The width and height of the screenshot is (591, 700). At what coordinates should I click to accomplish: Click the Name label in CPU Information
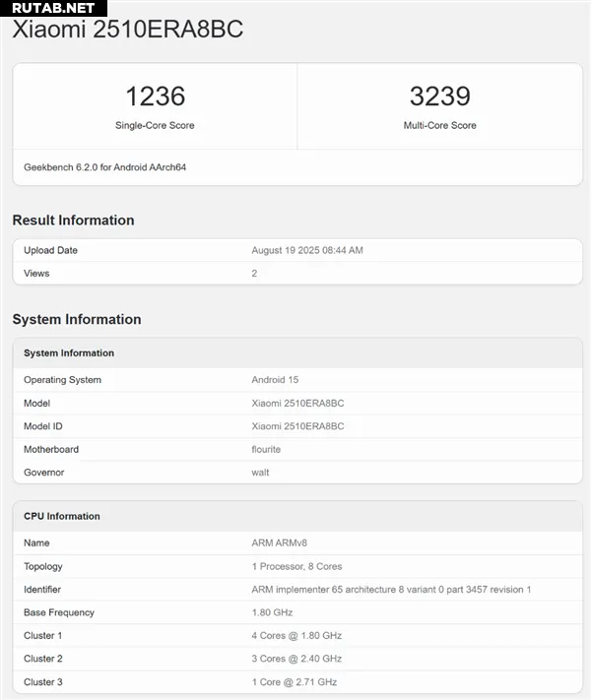click(36, 542)
